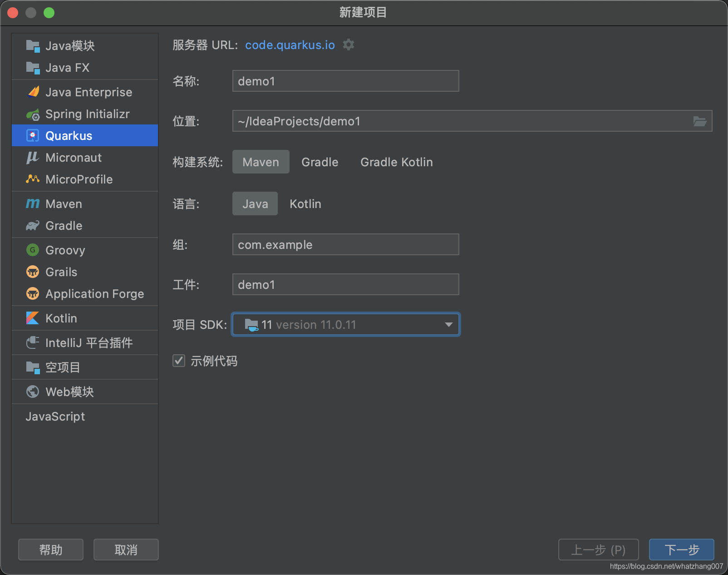
Task: Go to next step with 下一步
Action: coord(682,550)
